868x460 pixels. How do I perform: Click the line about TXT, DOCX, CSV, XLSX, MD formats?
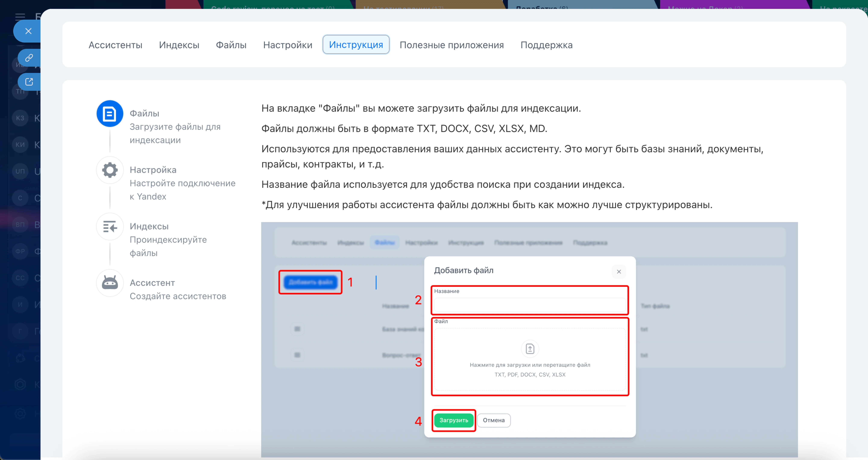404,128
